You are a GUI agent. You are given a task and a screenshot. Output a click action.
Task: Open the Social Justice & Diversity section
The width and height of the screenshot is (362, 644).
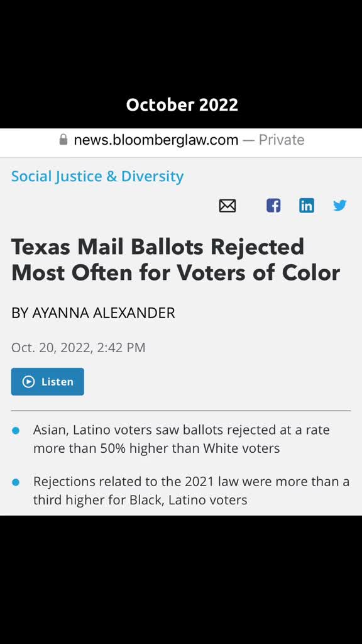[x=97, y=176]
